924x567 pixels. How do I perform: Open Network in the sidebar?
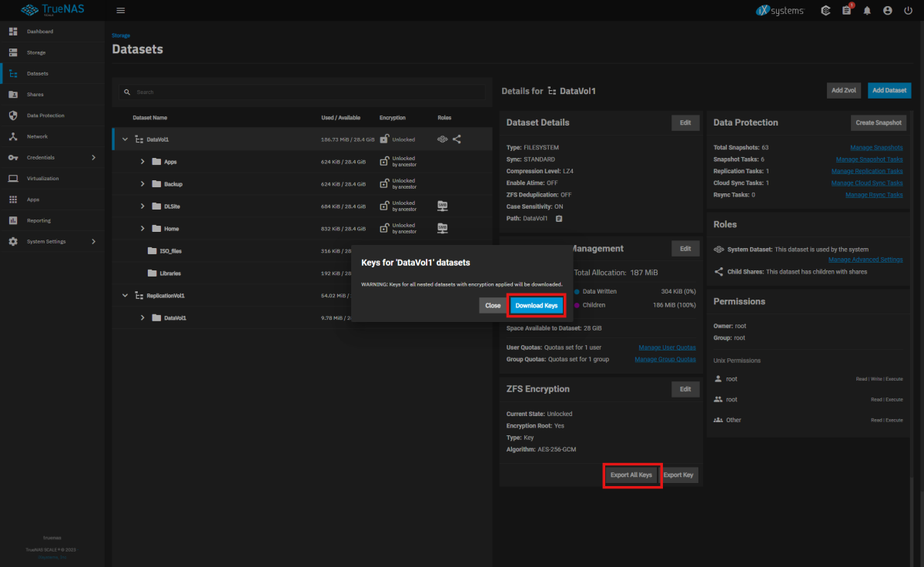click(52, 136)
